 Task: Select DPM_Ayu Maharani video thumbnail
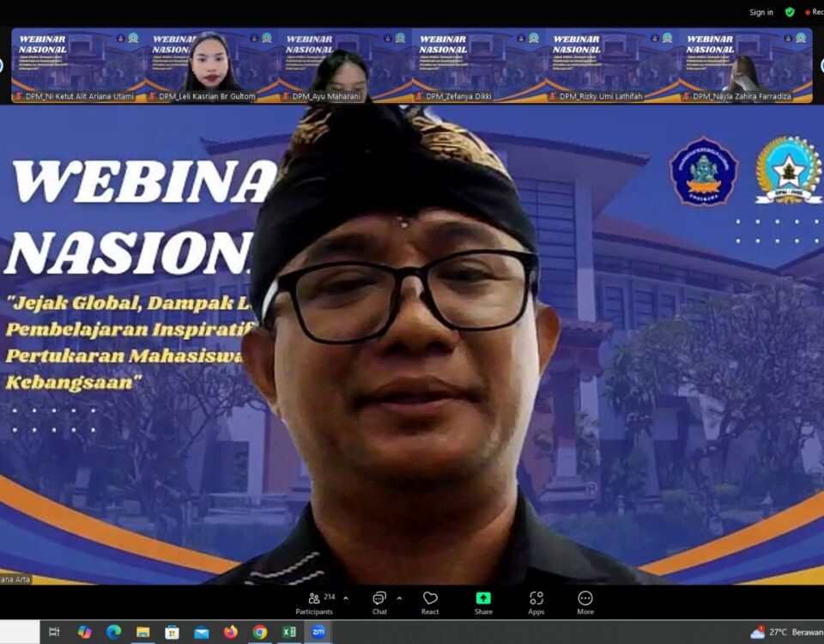345,65
